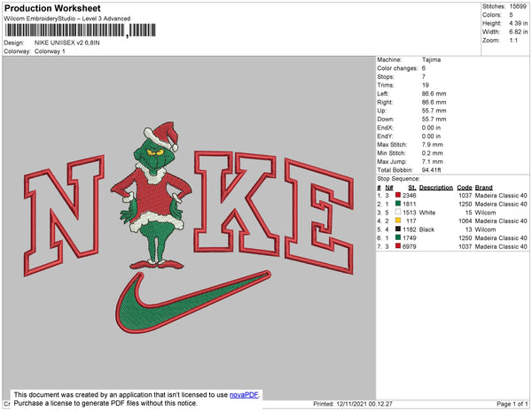This screenshot has width=532, height=411.
Task: Click the red swatch for thread 2346
Action: click(397, 195)
